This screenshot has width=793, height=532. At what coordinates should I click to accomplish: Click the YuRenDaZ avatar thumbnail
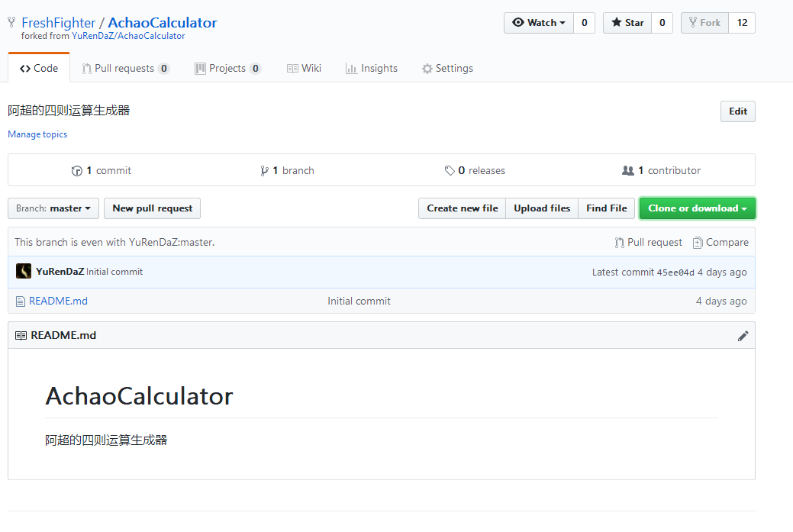23,271
